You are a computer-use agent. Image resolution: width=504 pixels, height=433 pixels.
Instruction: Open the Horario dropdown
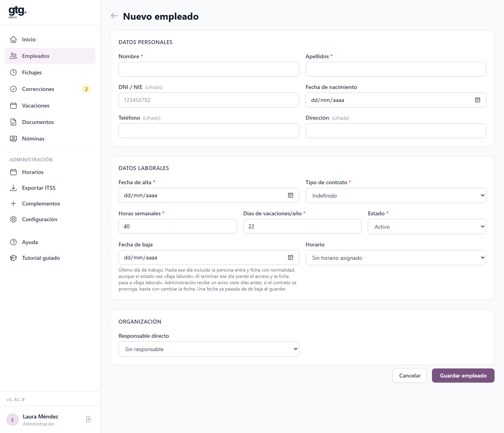(x=396, y=258)
